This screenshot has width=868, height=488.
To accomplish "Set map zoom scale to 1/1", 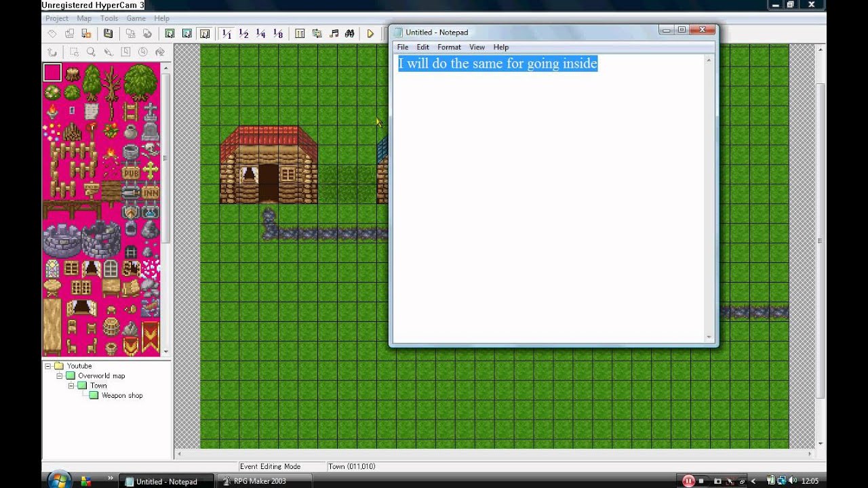I will [x=226, y=33].
